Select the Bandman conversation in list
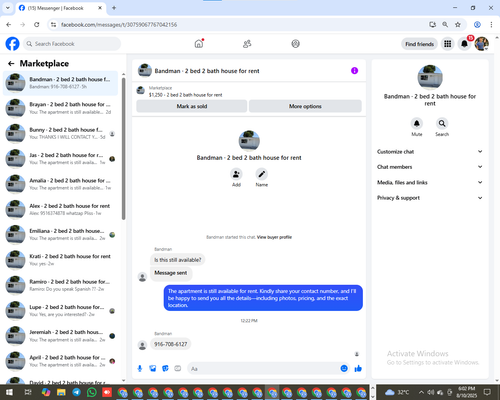500x400 pixels. 60,83
